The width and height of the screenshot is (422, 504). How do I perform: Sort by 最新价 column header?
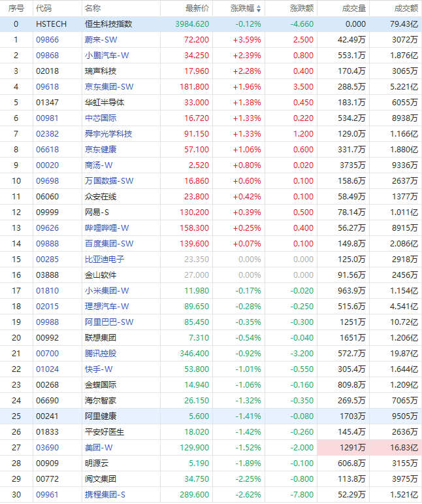pos(197,8)
